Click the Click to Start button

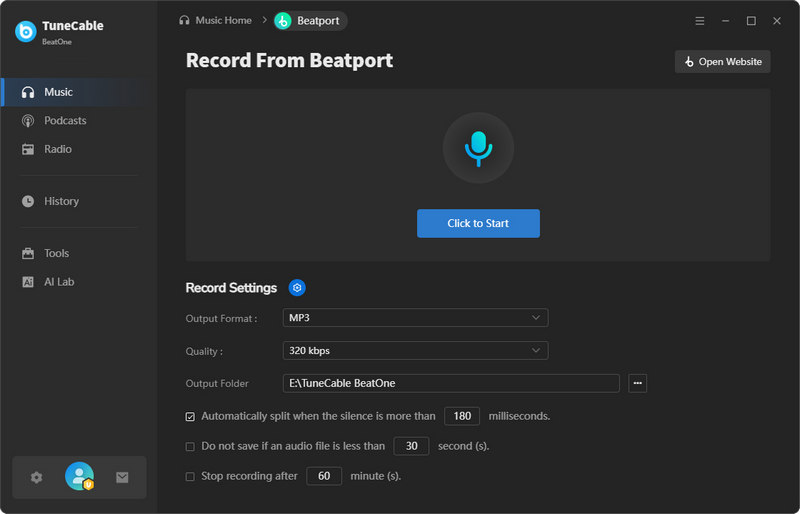click(478, 223)
